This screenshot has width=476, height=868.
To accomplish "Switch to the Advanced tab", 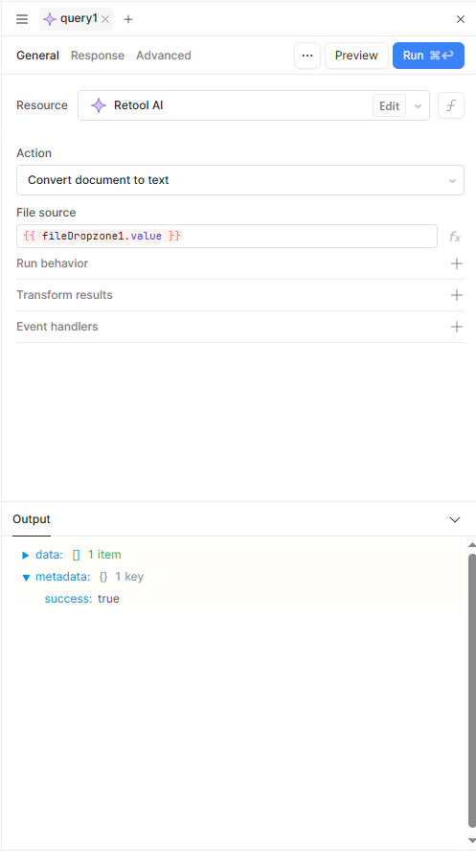I will pos(163,56).
